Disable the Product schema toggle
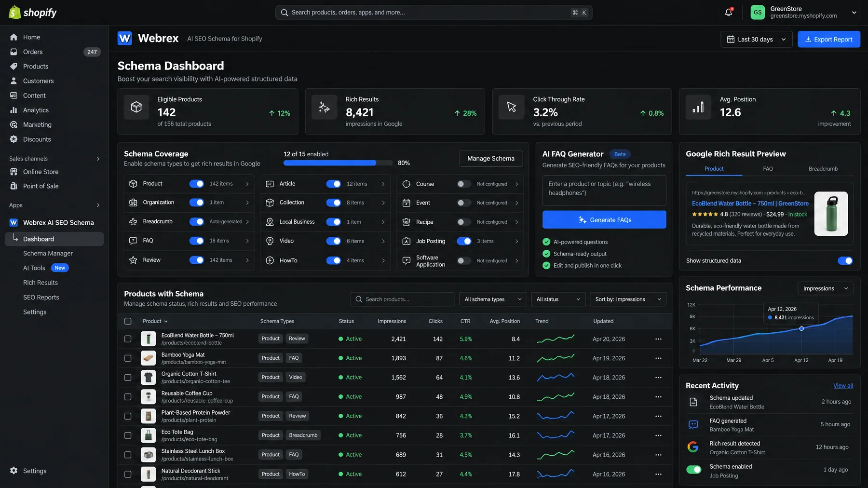Image resolution: width=868 pixels, height=488 pixels. click(x=196, y=184)
